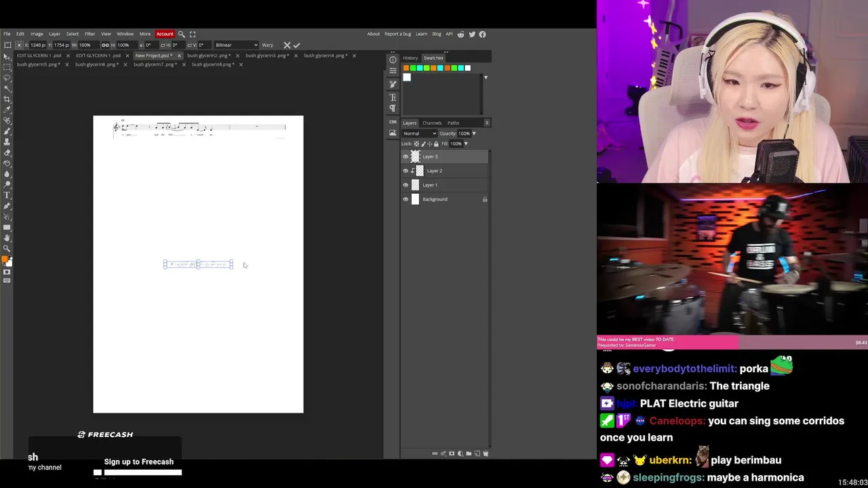Toggle lock image pixels brush icon
The height and width of the screenshot is (488, 868).
tap(422, 144)
